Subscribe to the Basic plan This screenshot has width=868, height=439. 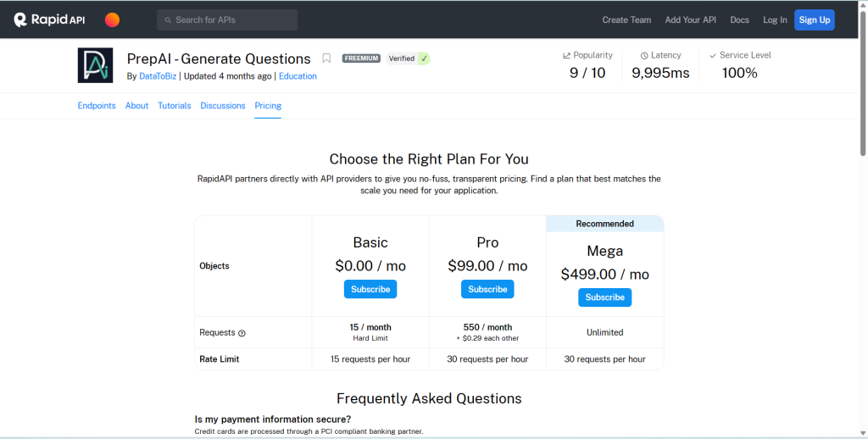pos(370,289)
